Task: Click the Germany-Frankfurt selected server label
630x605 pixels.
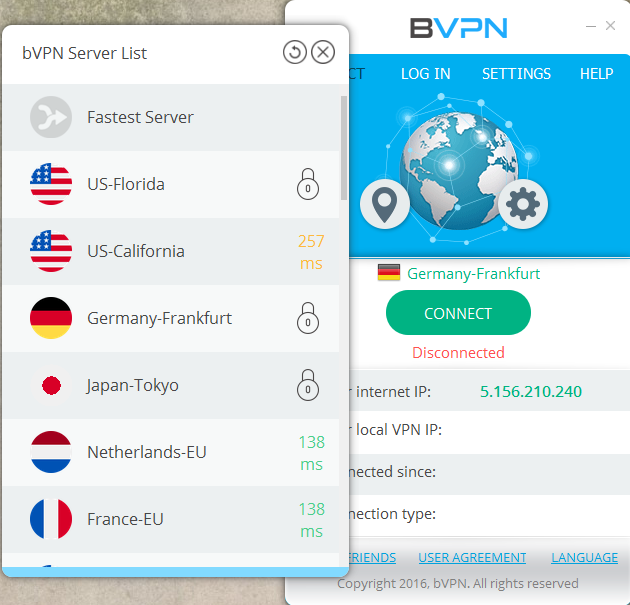Action: 473,273
